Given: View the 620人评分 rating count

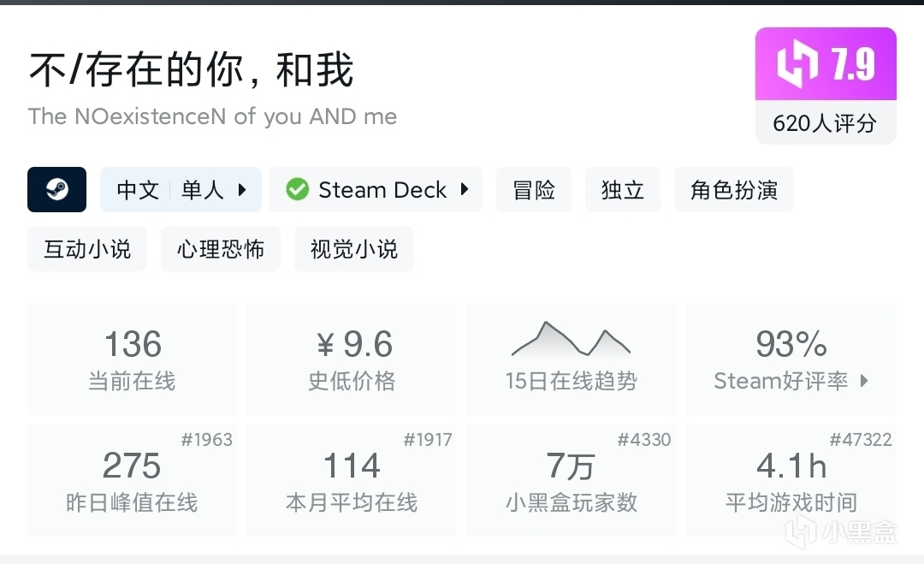Looking at the screenshot, I should [x=825, y=123].
